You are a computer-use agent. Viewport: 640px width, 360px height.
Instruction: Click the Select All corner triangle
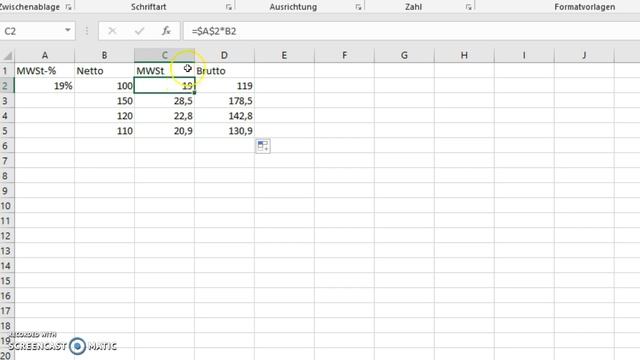(x=7, y=55)
